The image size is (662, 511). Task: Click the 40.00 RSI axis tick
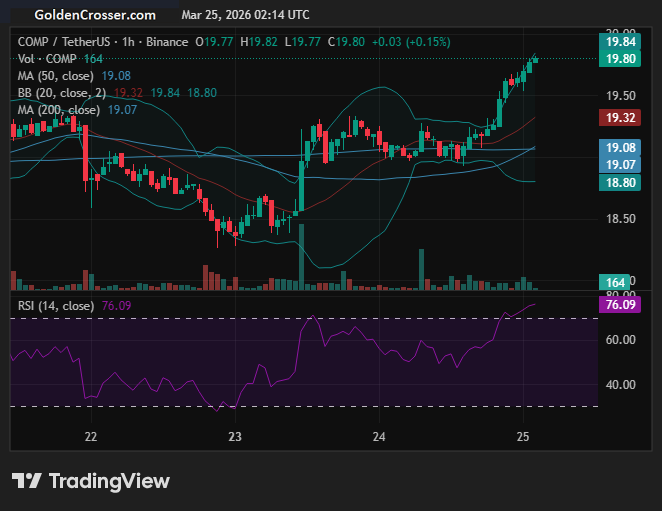(621, 385)
